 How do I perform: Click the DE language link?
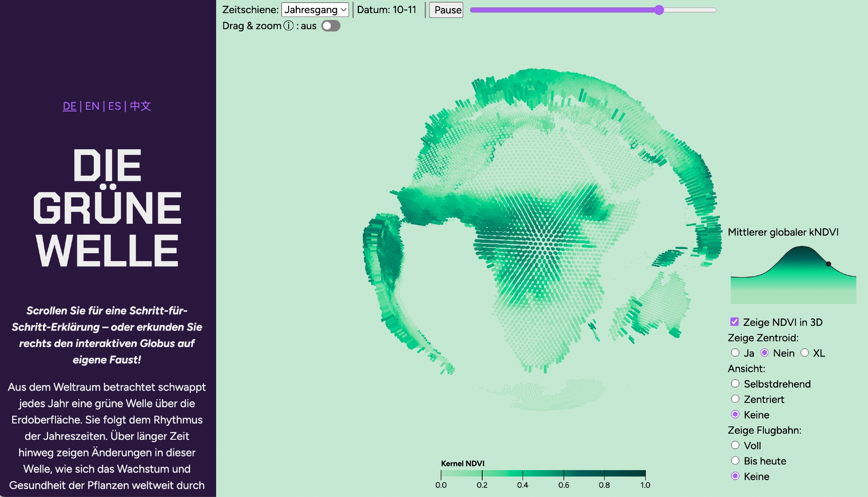pyautogui.click(x=69, y=106)
